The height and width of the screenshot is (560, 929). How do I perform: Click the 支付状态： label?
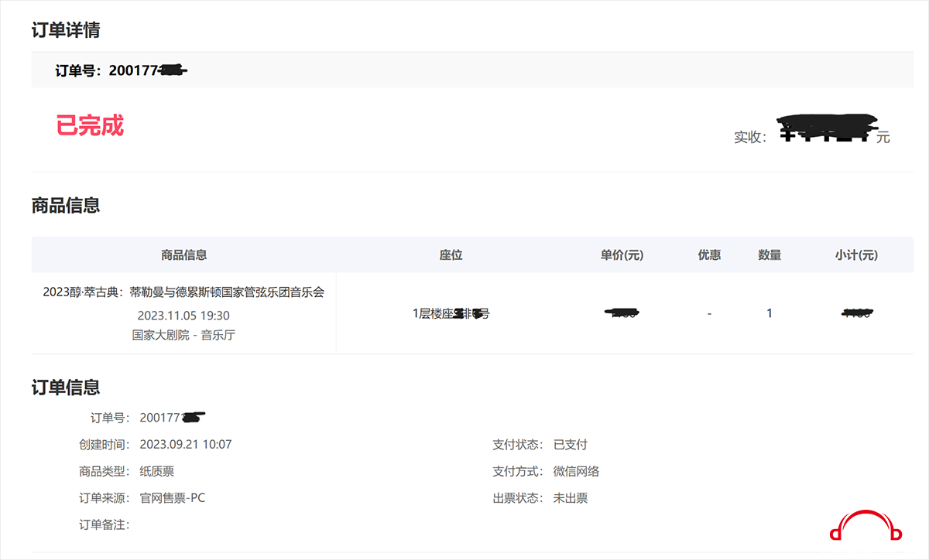coord(518,445)
